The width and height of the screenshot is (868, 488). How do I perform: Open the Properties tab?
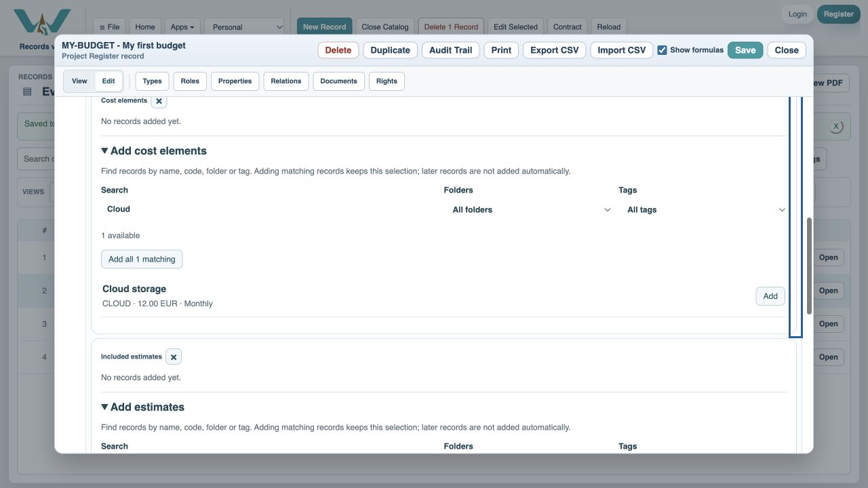coord(235,81)
